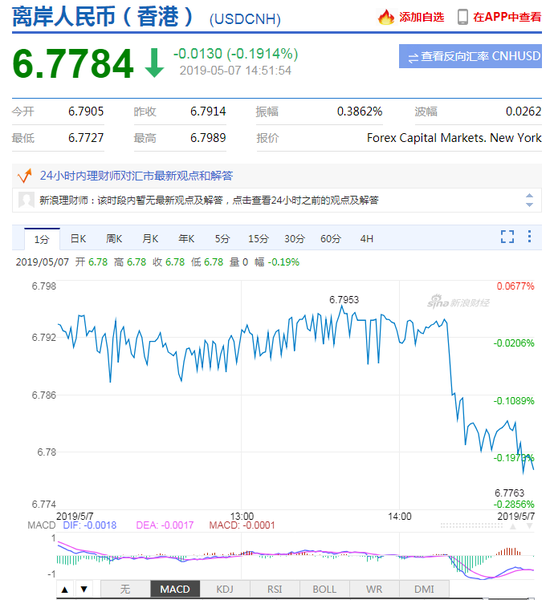Select the WR indicator button
The width and height of the screenshot is (550, 600).
click(374, 589)
